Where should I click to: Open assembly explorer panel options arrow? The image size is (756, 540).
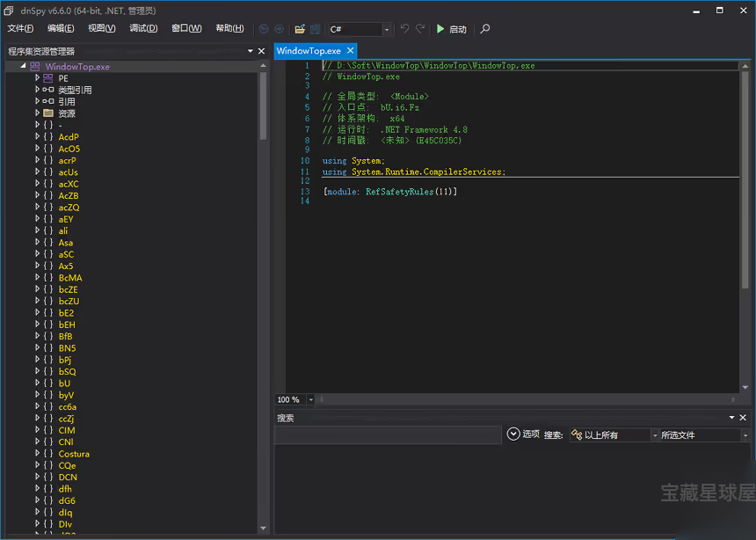pos(251,51)
